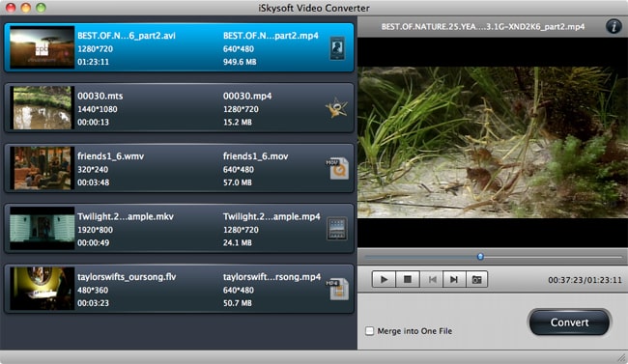Viewport: 628px width, 364px height.
Task: Stop the video preview playback
Action: point(408,279)
